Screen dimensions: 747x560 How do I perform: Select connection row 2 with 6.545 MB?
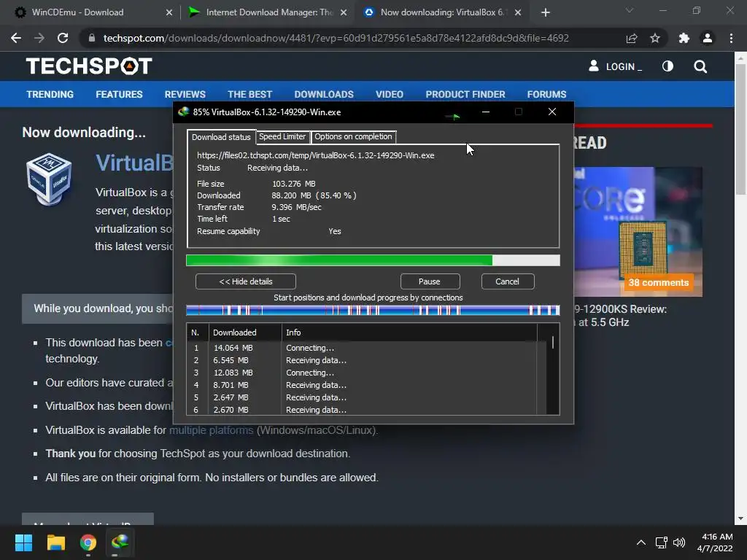(366, 360)
